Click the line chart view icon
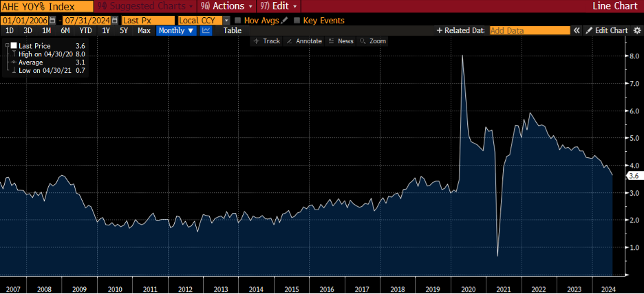This screenshot has height=294, width=644. pos(206,31)
